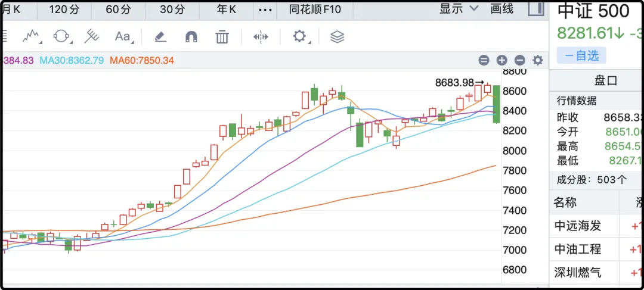
Task: Switch to the 年K period tab
Action: click(226, 9)
